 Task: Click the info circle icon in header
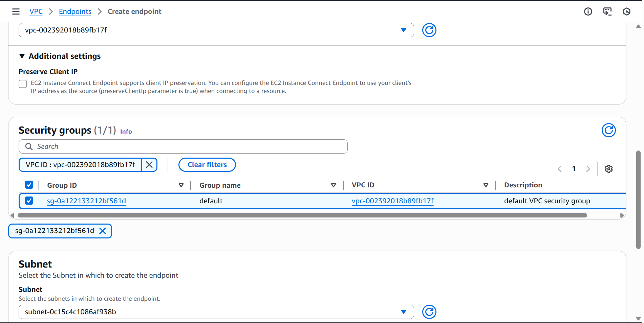click(x=588, y=11)
